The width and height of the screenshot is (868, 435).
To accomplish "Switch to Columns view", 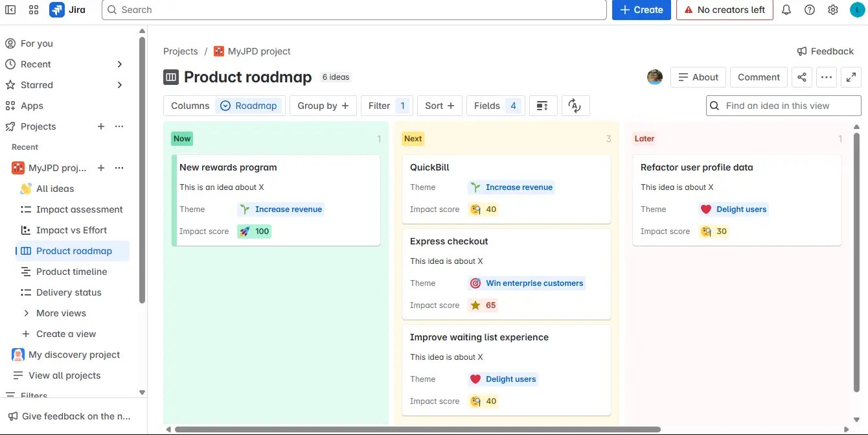I will [190, 105].
